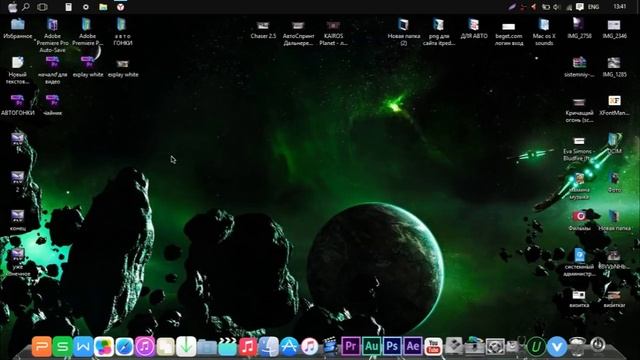The width and height of the screenshot is (640, 360).
Task: Click the volume speaker icon in the tray
Action: 556,7
